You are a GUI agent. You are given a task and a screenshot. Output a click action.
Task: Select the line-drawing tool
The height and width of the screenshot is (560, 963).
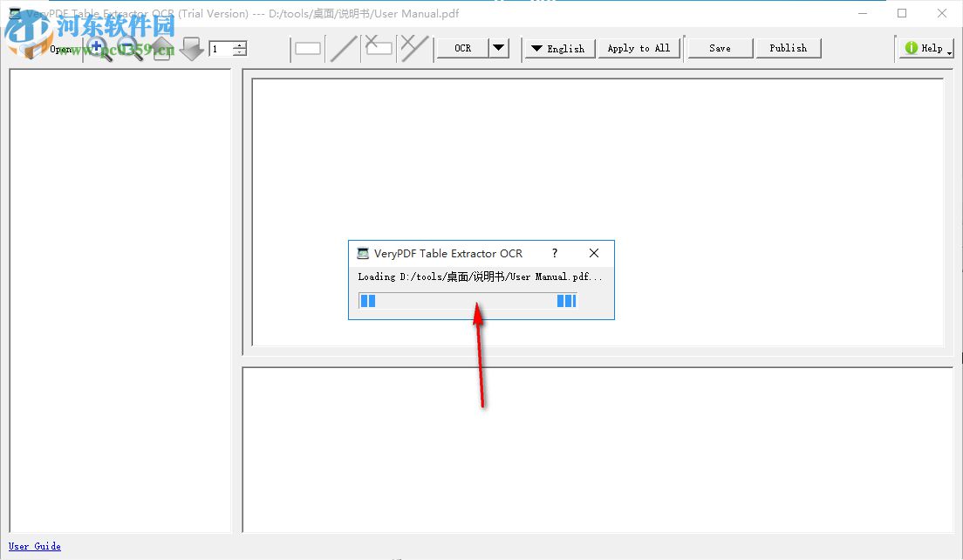point(343,48)
